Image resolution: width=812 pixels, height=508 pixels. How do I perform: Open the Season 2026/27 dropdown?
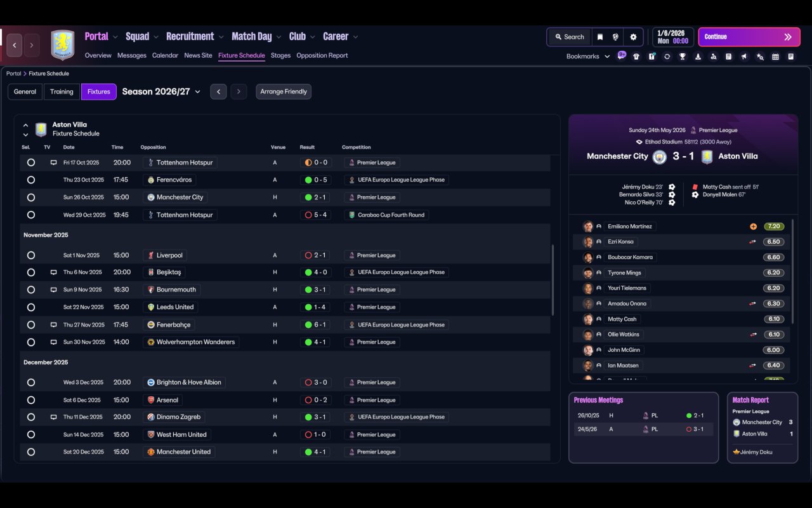161,91
